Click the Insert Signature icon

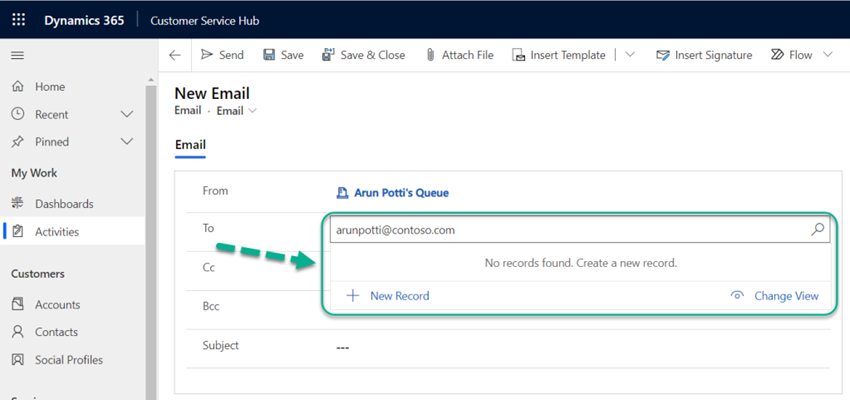[x=663, y=55]
